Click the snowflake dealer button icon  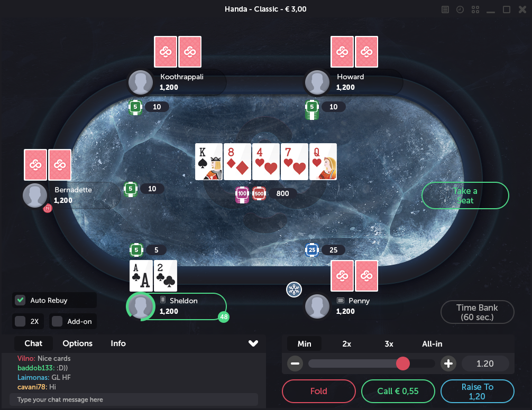[294, 290]
